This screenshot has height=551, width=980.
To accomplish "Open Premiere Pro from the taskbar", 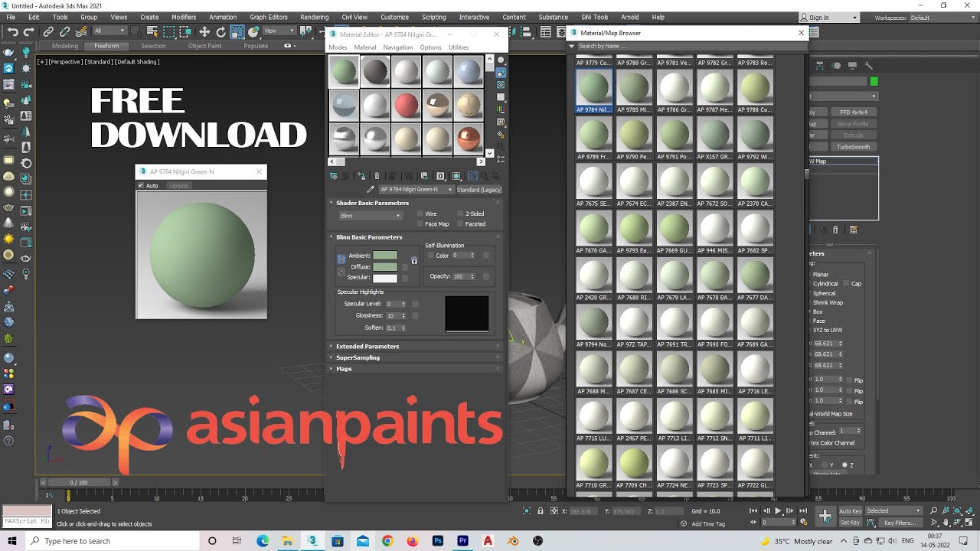I will [462, 541].
